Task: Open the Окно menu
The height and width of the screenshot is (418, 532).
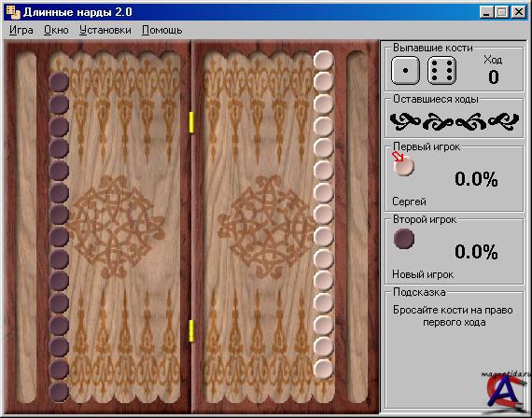Action: point(56,30)
